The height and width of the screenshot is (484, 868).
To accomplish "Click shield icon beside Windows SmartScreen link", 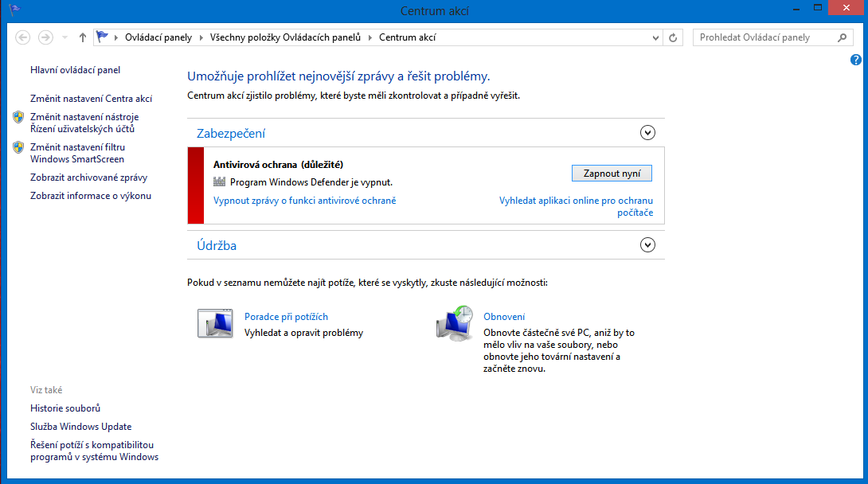I will point(18,147).
